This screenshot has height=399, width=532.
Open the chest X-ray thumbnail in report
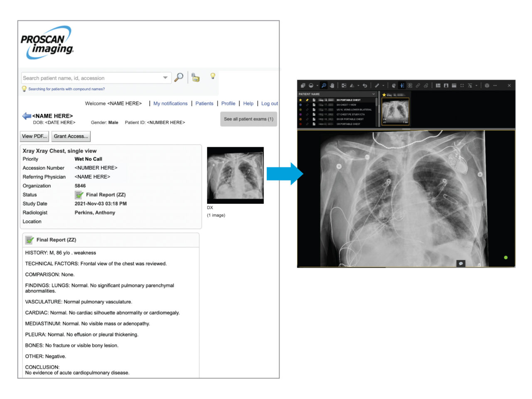(235, 175)
